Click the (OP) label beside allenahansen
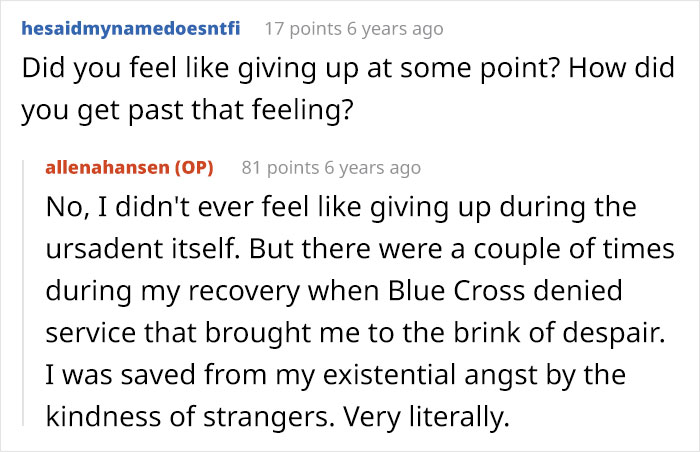 (x=194, y=167)
